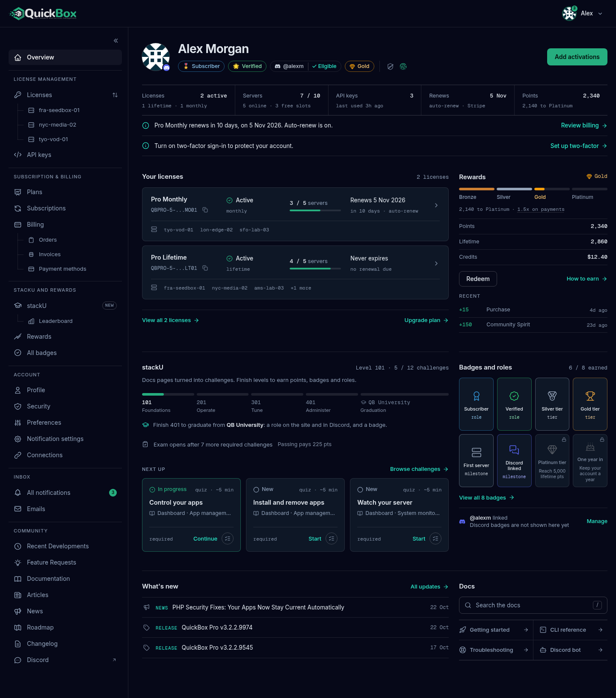Start the Watch your server challenge

pyautogui.click(x=419, y=538)
